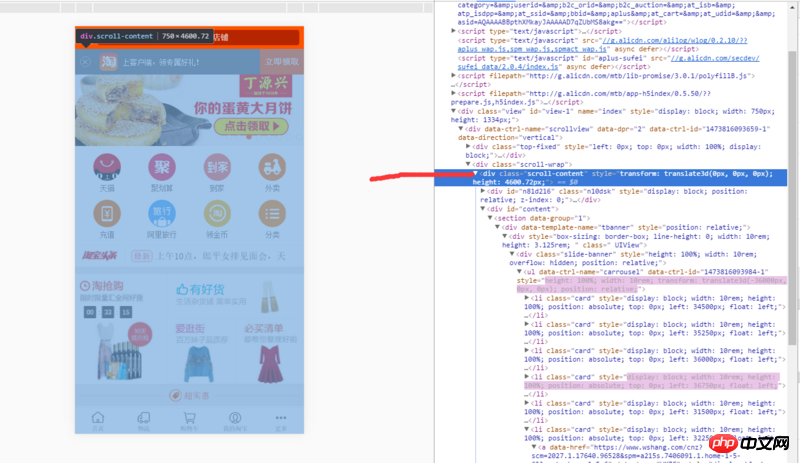Tap the 领金币 gold coin icon
Viewport: 800px width, 463px height.
pos(217,213)
